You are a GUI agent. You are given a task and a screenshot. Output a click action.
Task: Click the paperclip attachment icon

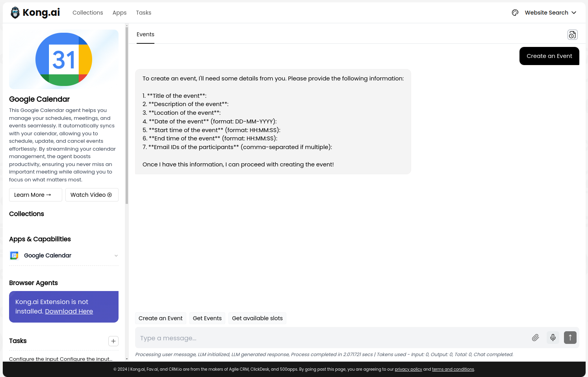[x=535, y=338]
